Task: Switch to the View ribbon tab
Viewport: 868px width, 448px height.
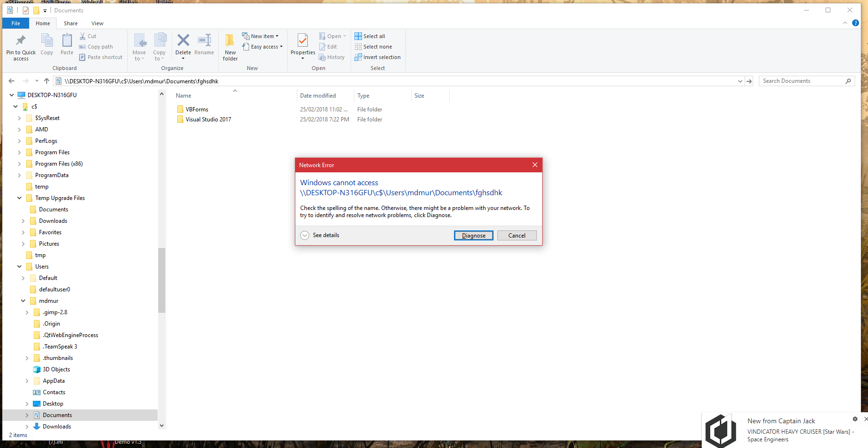Action: (x=97, y=23)
